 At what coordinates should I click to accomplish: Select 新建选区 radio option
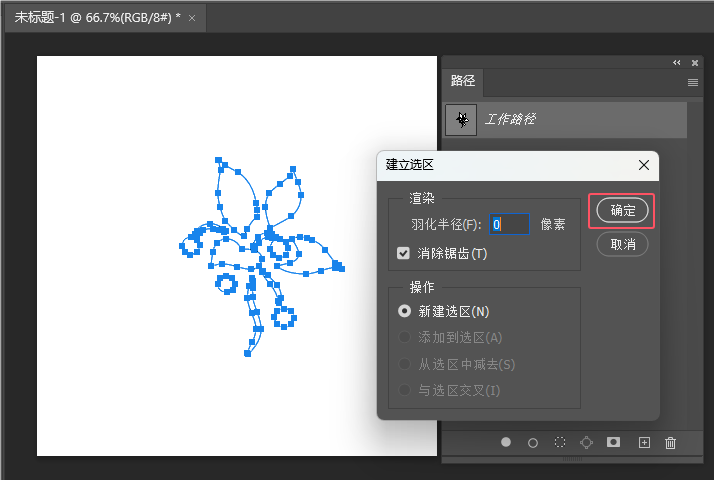pos(404,311)
